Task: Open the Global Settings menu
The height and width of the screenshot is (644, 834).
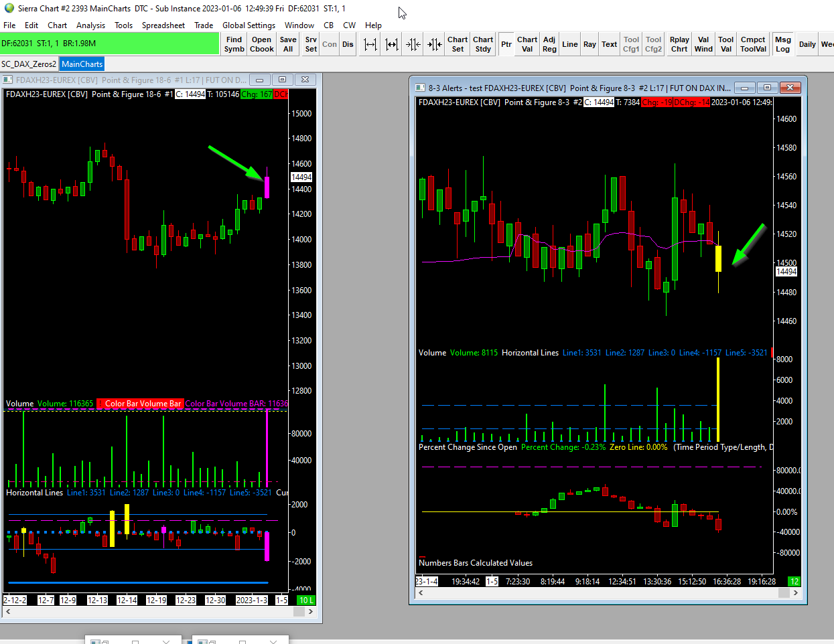Action: 249,25
